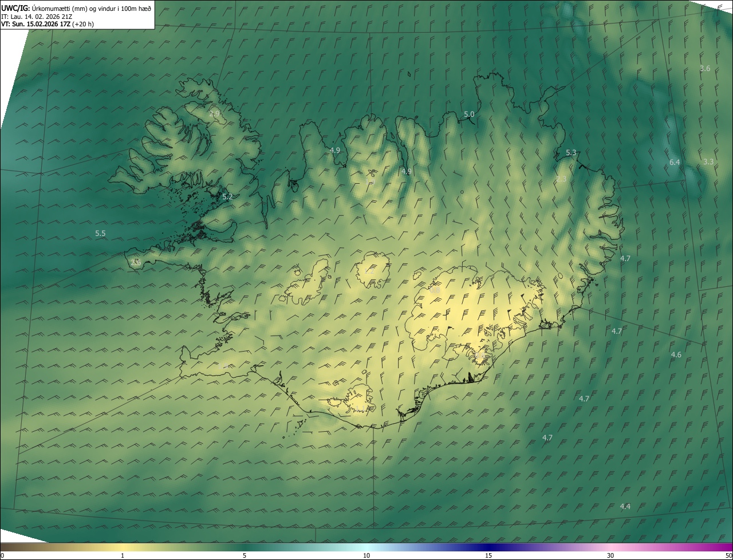Click the colorbar tick labeled 30

click(x=610, y=555)
